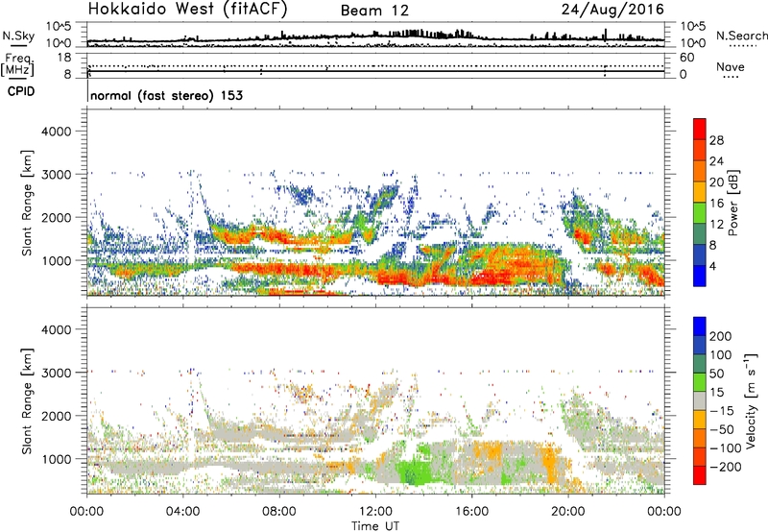Screen dimensions: 768x532
Task: Click the gray segment of the velocity colorbar
Action: (x=700, y=400)
